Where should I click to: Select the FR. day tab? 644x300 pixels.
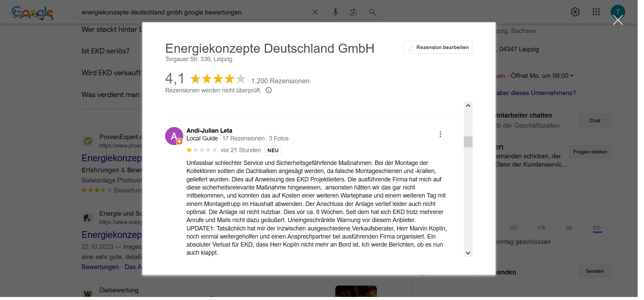pyautogui.click(x=542, y=228)
